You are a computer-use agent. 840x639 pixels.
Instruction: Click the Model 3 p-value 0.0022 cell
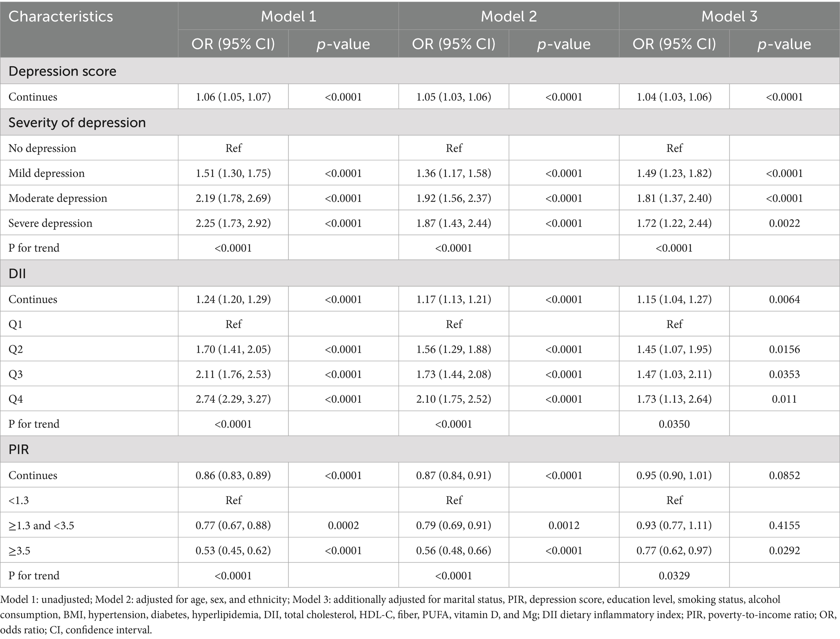click(x=784, y=223)
